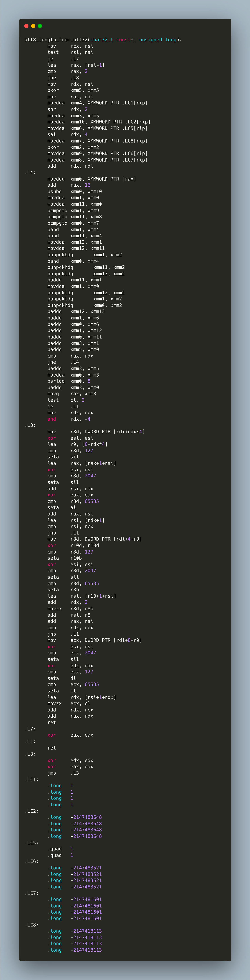The width and height of the screenshot is (250, 980).
Task: Click the utf8_length_from_utf32 function signature line
Action: [x=103, y=40]
